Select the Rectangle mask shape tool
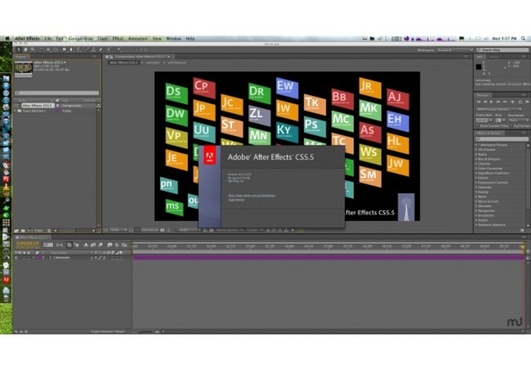Image resolution: width=531 pixels, height=370 pixels. [64, 50]
